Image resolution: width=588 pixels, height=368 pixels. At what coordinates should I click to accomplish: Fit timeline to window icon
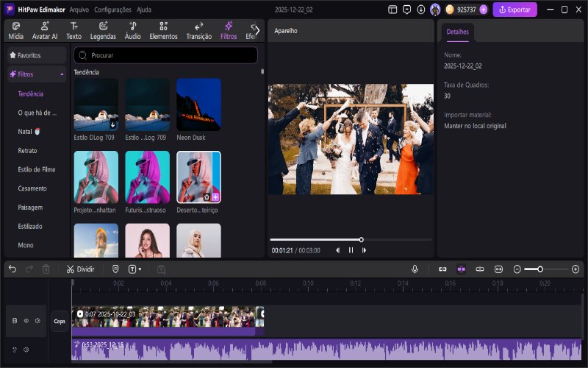click(498, 269)
